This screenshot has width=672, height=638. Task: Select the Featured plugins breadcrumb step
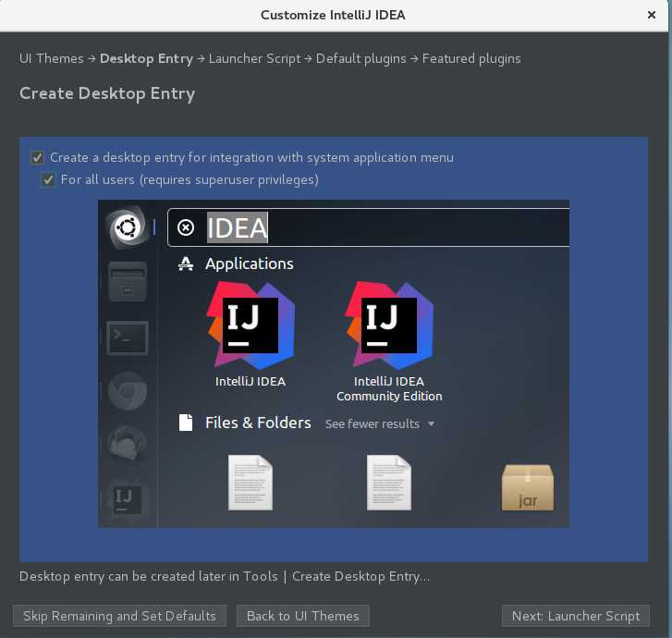pos(471,58)
